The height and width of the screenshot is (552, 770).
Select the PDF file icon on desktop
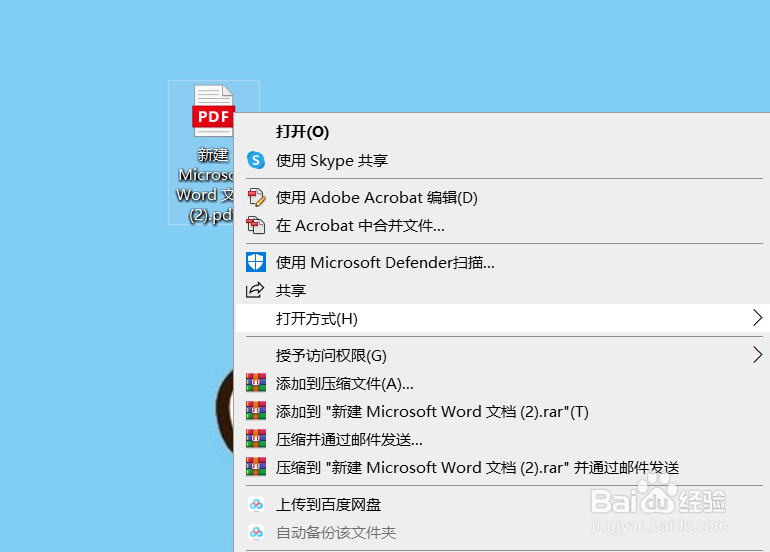(x=213, y=111)
